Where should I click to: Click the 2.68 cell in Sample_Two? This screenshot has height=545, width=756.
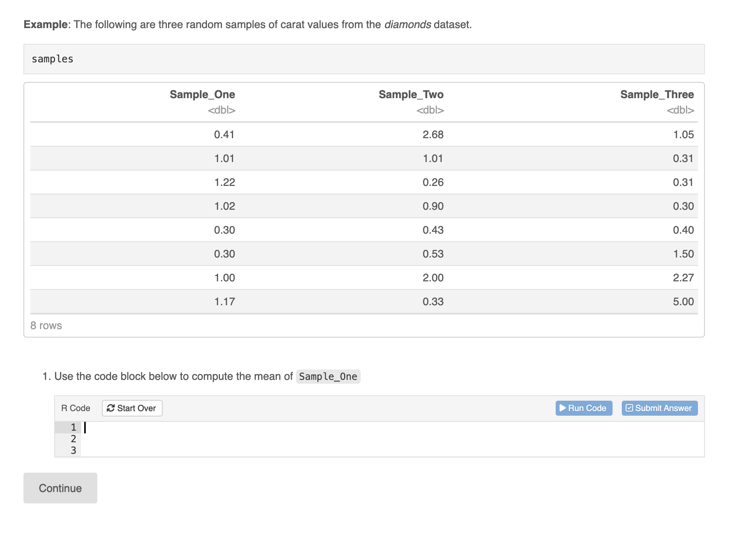[433, 135]
